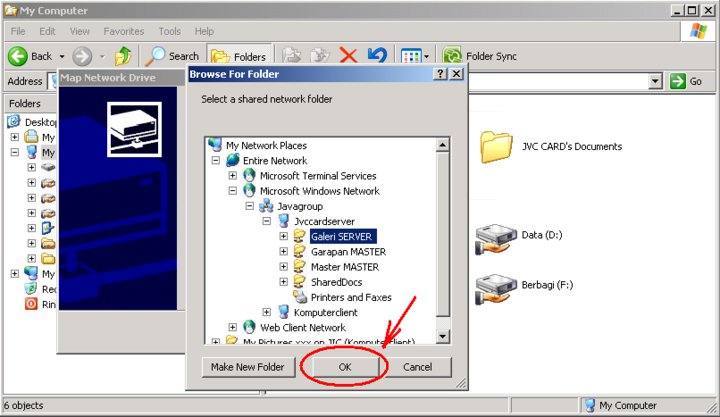Click the Microsoft Windows Network icon
This screenshot has height=417, width=720.
(x=249, y=191)
